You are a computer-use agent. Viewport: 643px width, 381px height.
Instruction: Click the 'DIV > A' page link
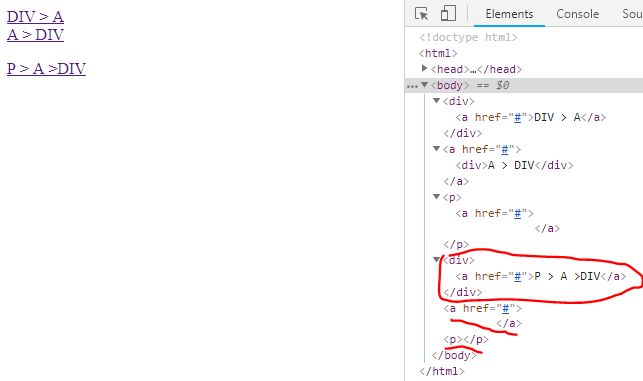pyautogui.click(x=35, y=17)
